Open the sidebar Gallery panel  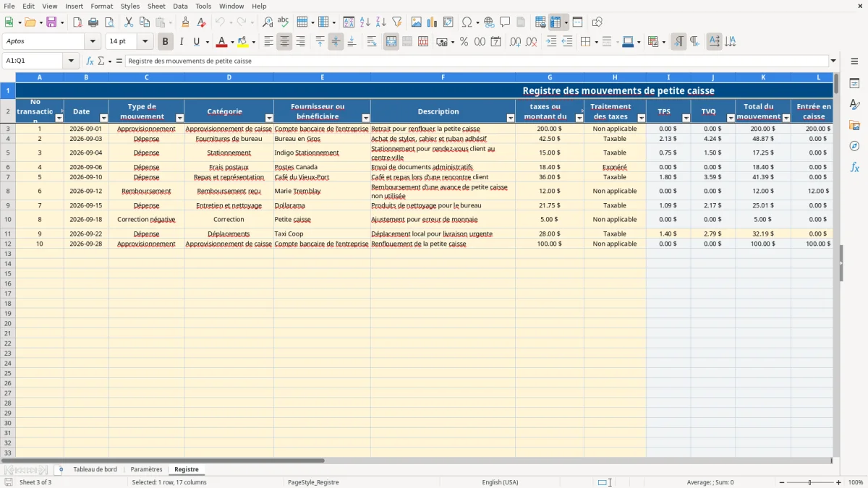(854, 126)
